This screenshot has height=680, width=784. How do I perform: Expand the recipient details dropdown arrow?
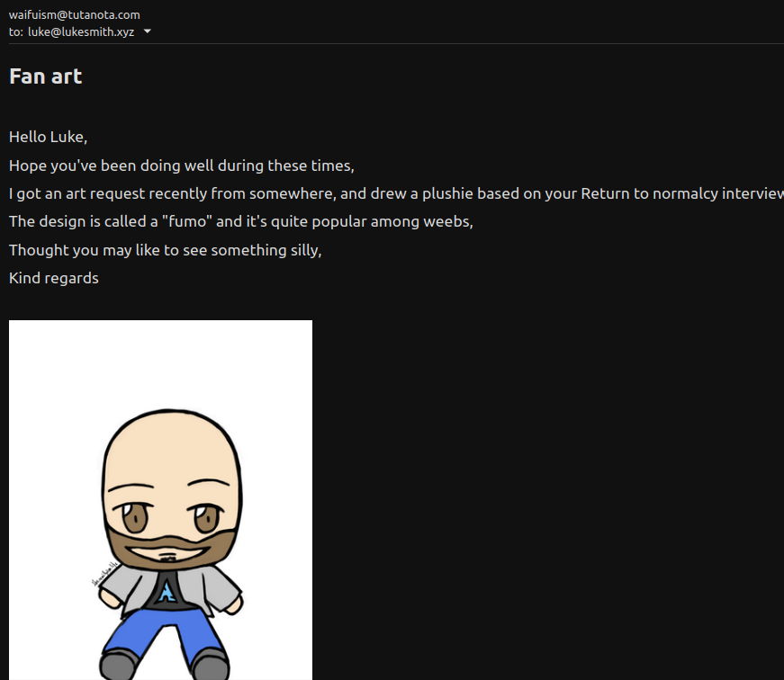coord(147,31)
